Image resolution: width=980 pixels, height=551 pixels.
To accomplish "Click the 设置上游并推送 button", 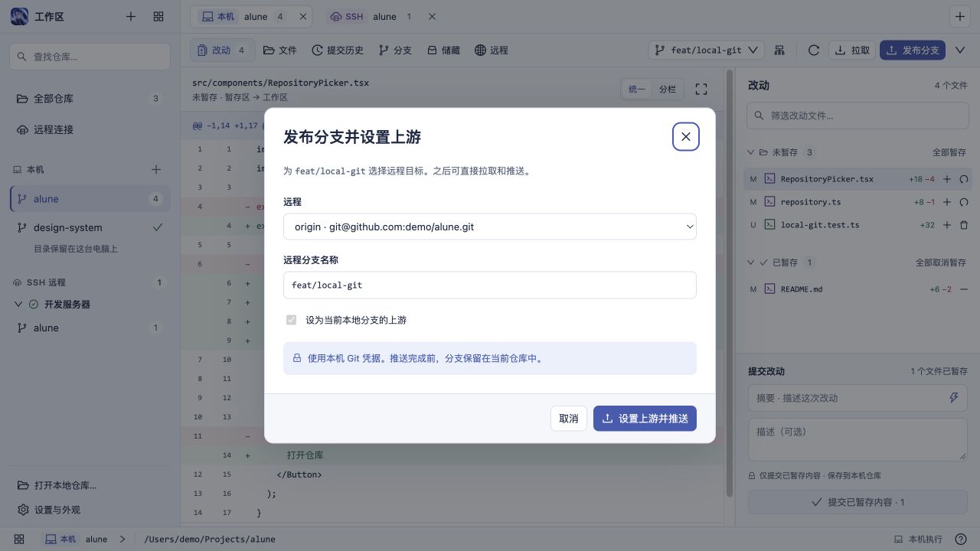I will tap(645, 419).
